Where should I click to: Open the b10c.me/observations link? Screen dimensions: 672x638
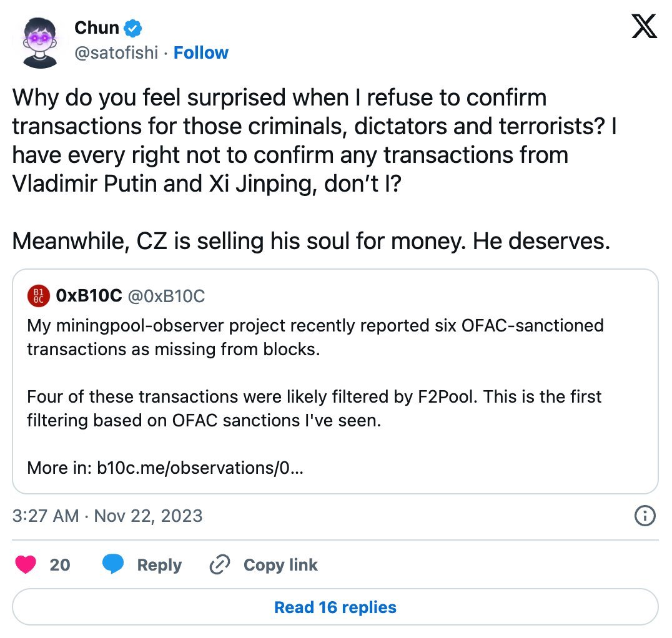pos(200,468)
